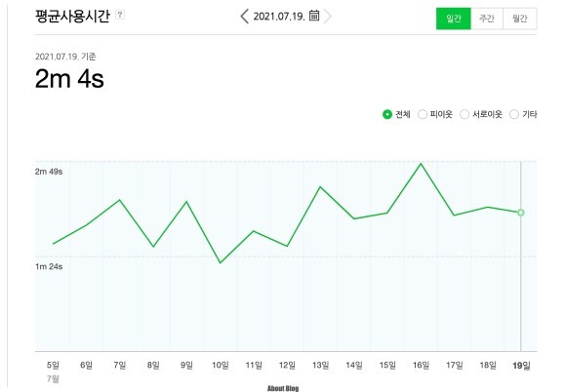Switch to the 주간 weekly tab
Viewport: 566px width, 392px height.
tap(487, 19)
